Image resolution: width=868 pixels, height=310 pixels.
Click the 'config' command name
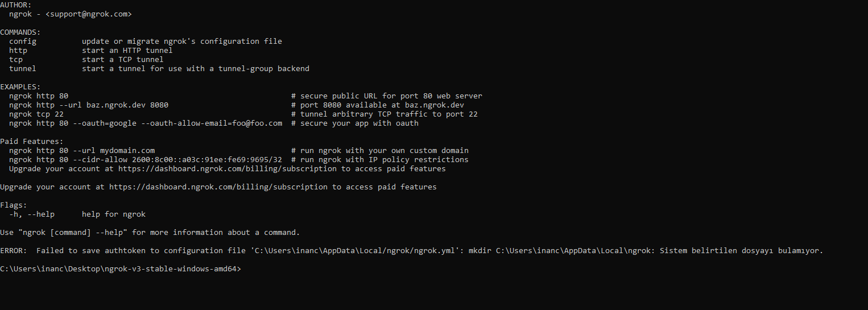(23, 42)
